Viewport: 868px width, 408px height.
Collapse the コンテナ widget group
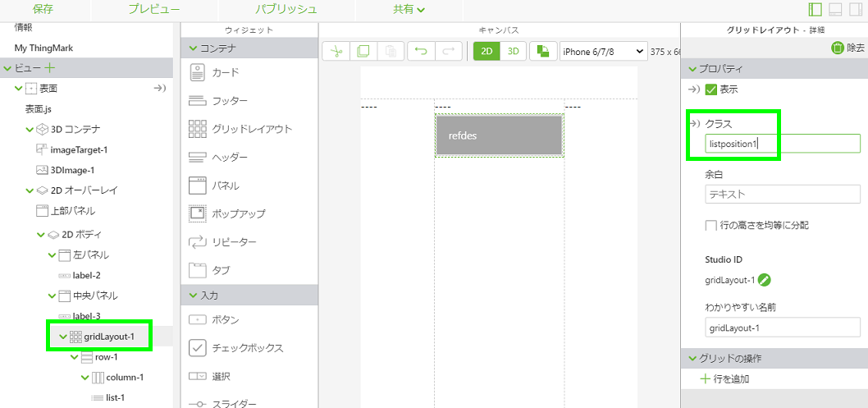[x=193, y=48]
